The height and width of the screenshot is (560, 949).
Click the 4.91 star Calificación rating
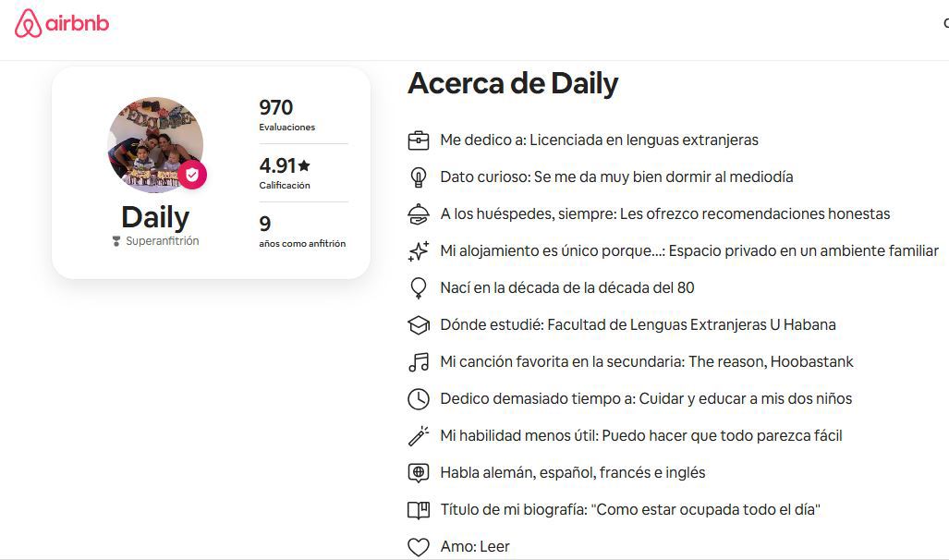pos(285,173)
